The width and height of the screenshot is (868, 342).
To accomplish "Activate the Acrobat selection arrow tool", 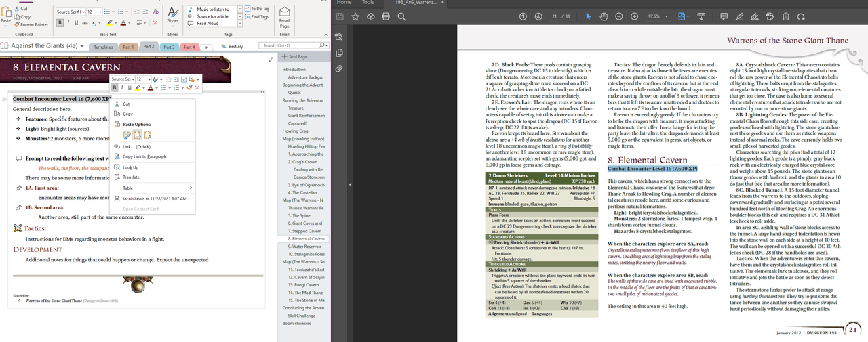I will (589, 16).
